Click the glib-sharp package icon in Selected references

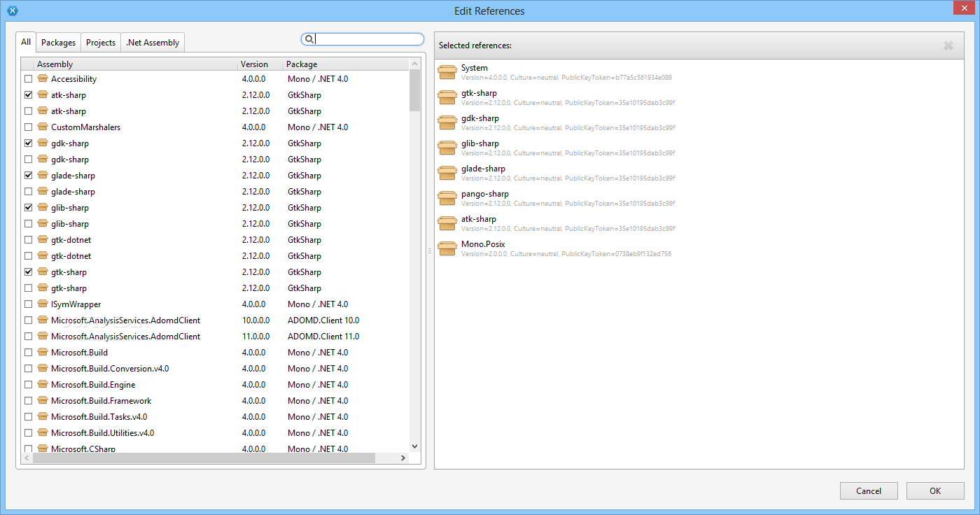tap(447, 148)
